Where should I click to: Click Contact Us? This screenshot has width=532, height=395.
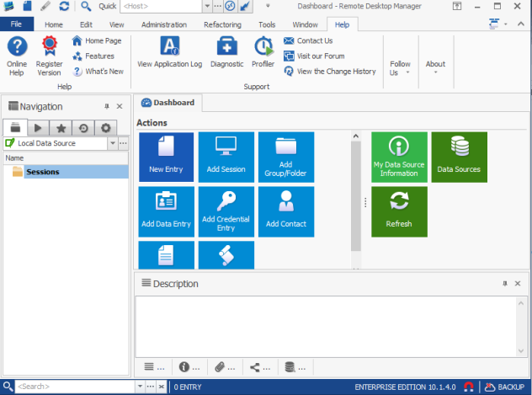point(308,40)
